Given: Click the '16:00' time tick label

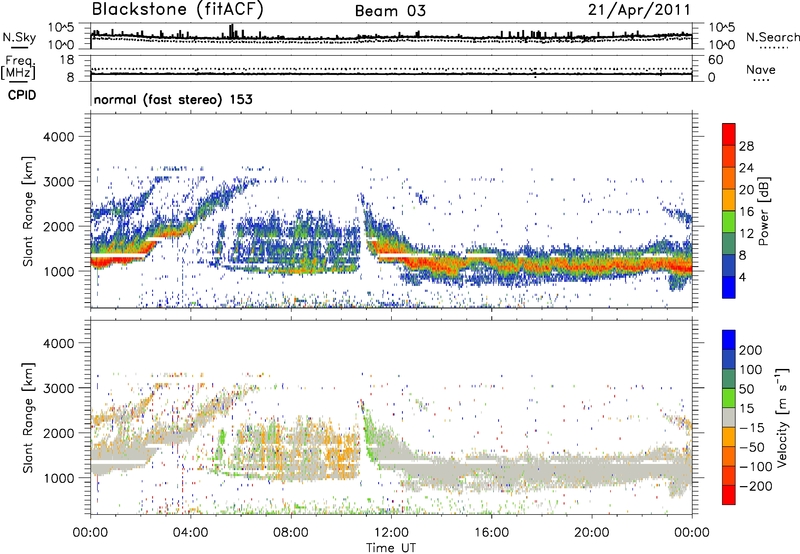Looking at the screenshot, I should coord(491,533).
